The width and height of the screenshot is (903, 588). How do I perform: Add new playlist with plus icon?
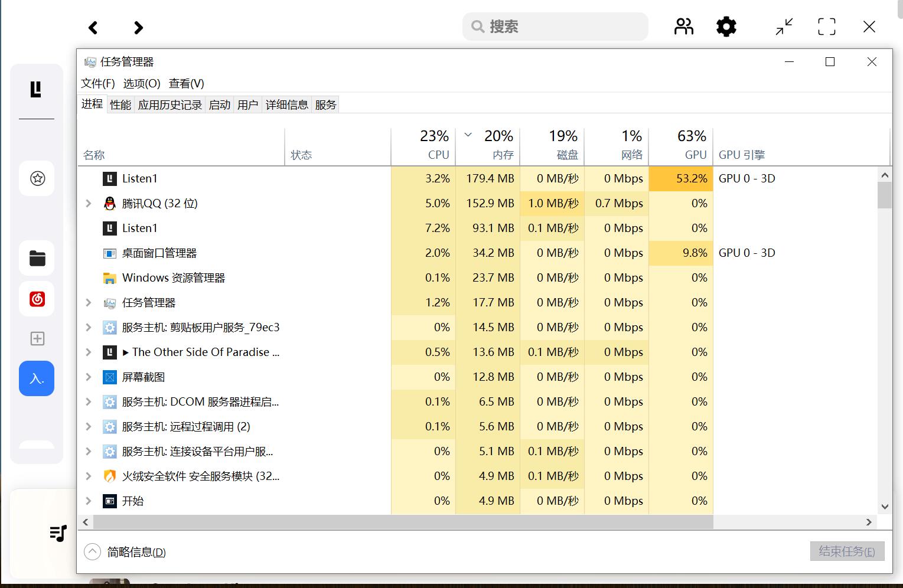pos(37,338)
